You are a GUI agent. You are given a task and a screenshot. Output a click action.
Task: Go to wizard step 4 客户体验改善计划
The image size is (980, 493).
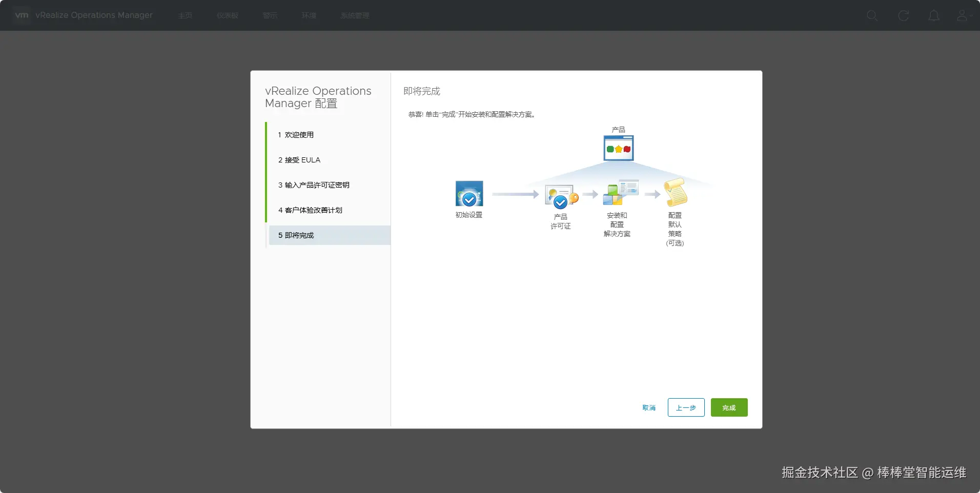click(329, 210)
